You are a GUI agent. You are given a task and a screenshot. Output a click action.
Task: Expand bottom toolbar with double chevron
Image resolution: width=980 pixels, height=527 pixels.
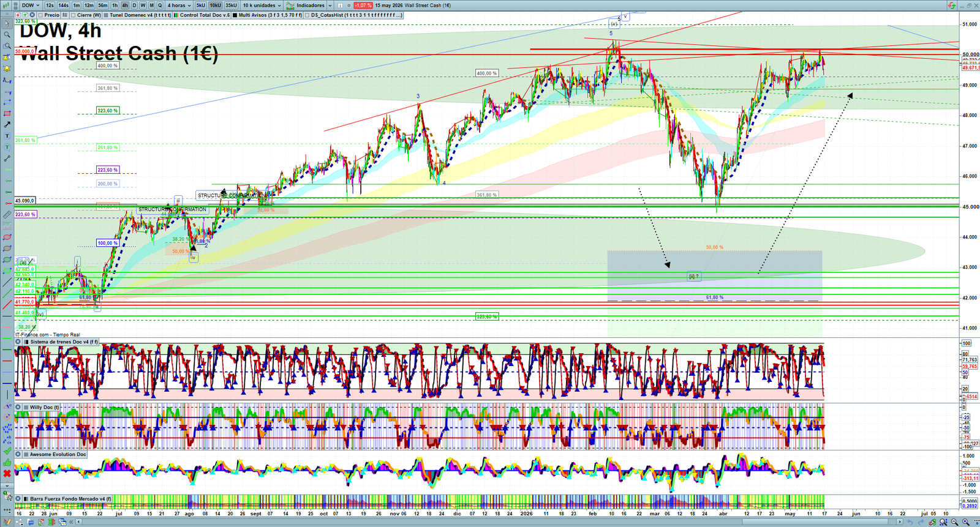(x=71, y=521)
